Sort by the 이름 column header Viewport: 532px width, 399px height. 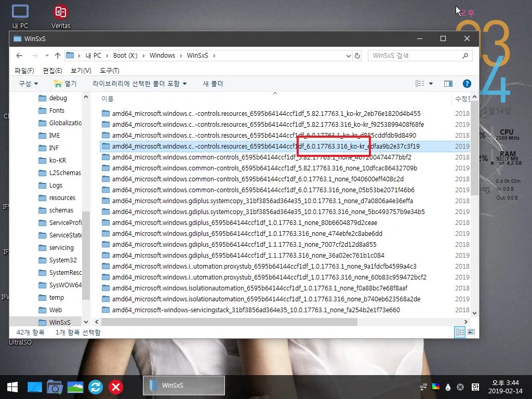point(108,99)
